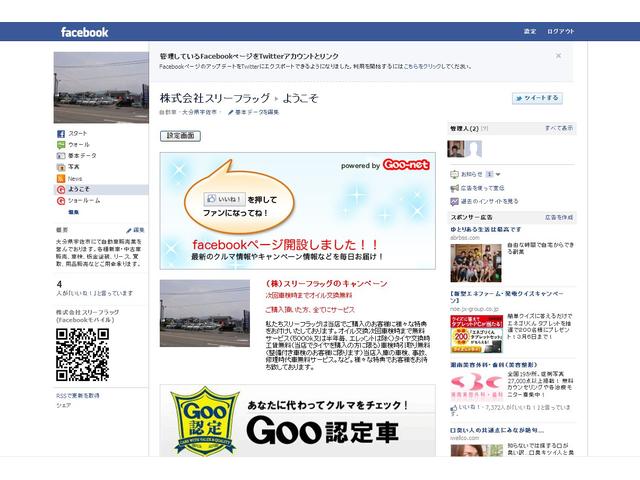This screenshot has height=480, width=640.
Task: Open スタート in the left sidebar
Action: pyautogui.click(x=76, y=133)
